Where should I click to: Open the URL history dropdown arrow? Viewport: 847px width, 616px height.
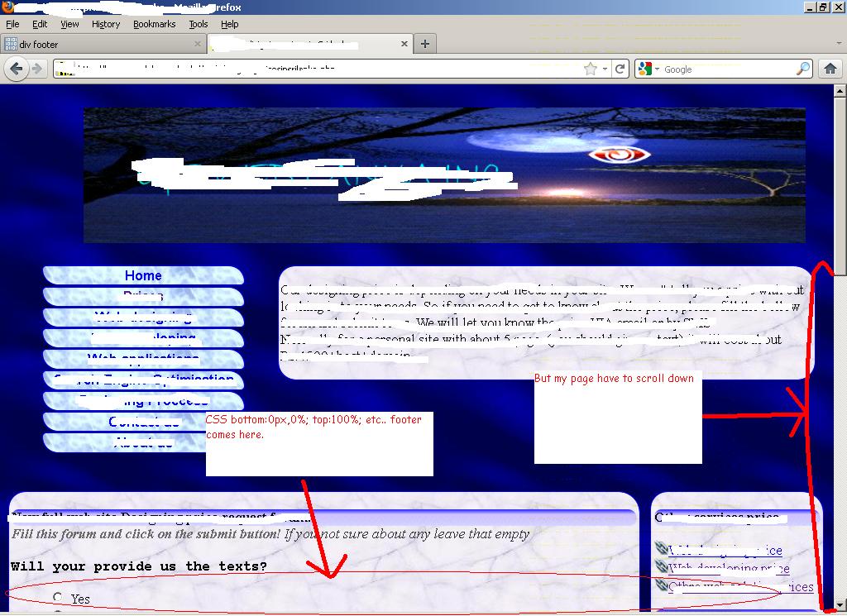click(605, 69)
